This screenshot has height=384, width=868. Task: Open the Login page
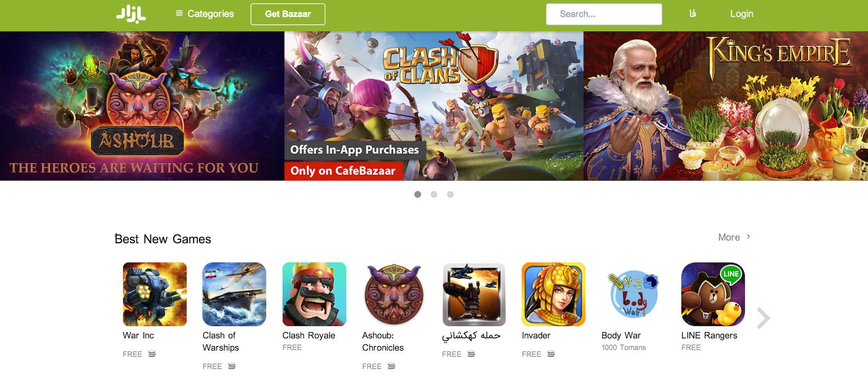[742, 14]
